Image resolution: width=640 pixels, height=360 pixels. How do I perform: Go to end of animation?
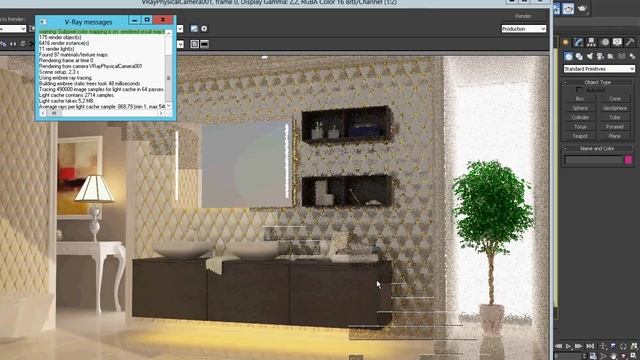click(589, 346)
